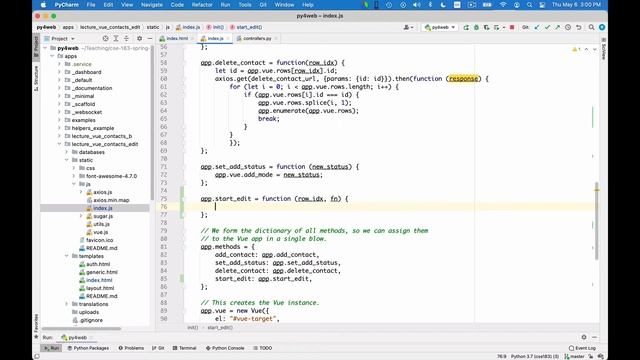Run py4web with coverage
640x360 pixels.
(487, 27)
